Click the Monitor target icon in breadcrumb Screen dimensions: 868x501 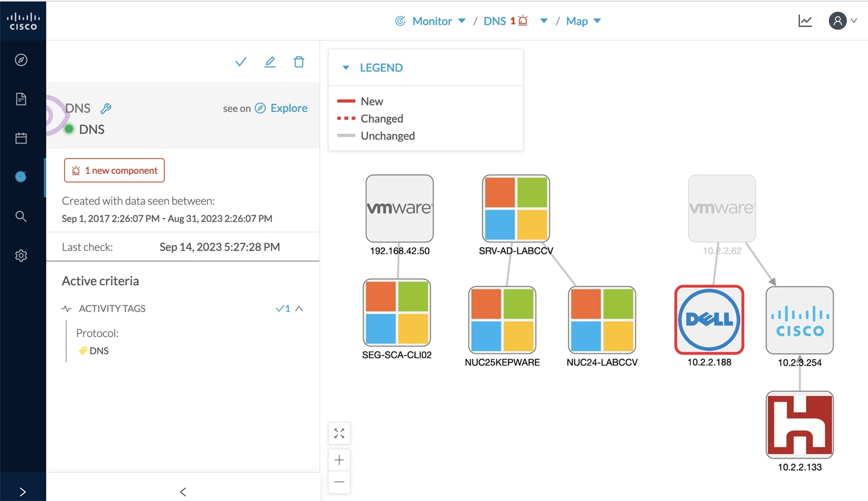400,21
